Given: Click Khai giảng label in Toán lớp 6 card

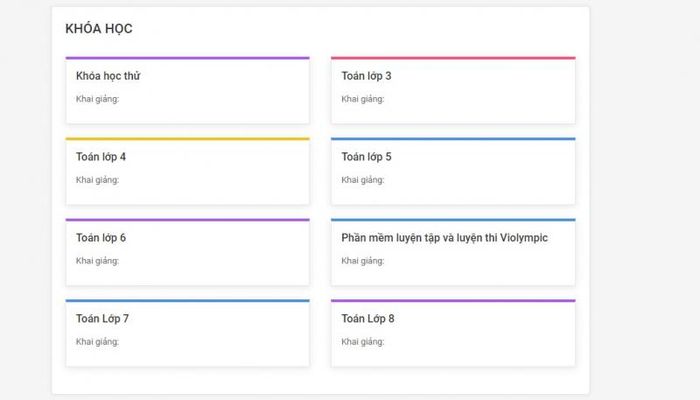Looking at the screenshot, I should click(97, 261).
